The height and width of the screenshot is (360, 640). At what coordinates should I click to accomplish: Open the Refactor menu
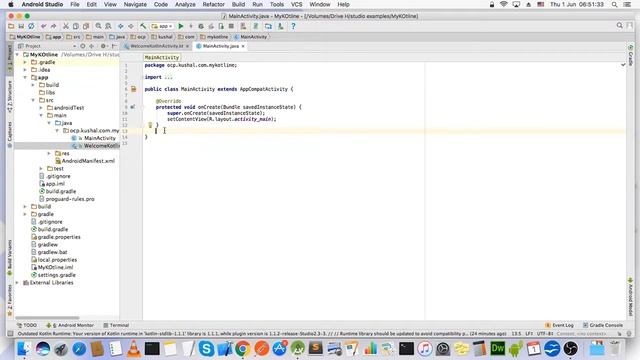pyautogui.click(x=213, y=4)
